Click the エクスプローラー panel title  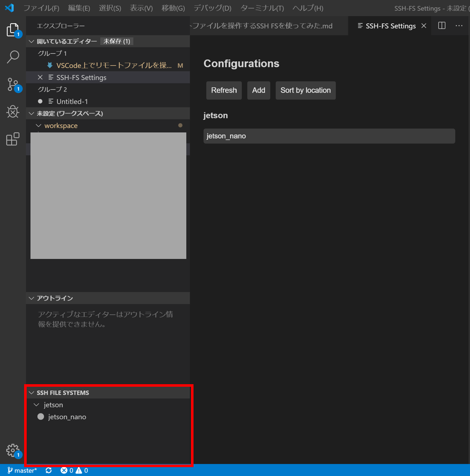pyautogui.click(x=61, y=26)
